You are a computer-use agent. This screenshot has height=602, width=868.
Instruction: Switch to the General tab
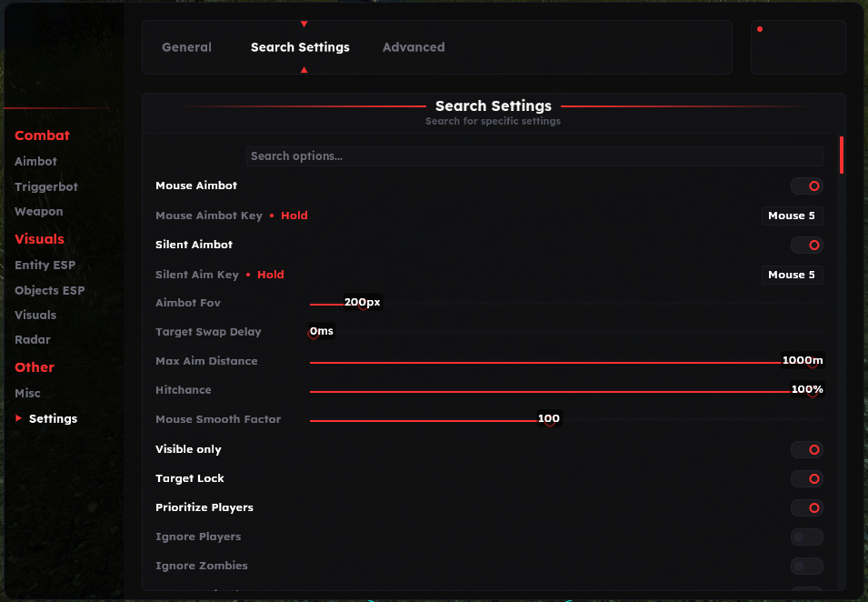[x=186, y=47]
